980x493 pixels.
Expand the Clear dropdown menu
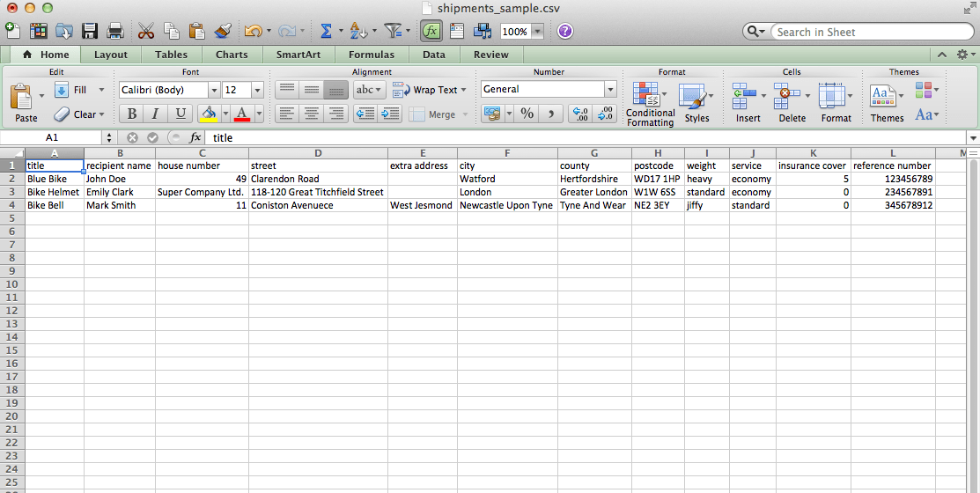click(101, 114)
